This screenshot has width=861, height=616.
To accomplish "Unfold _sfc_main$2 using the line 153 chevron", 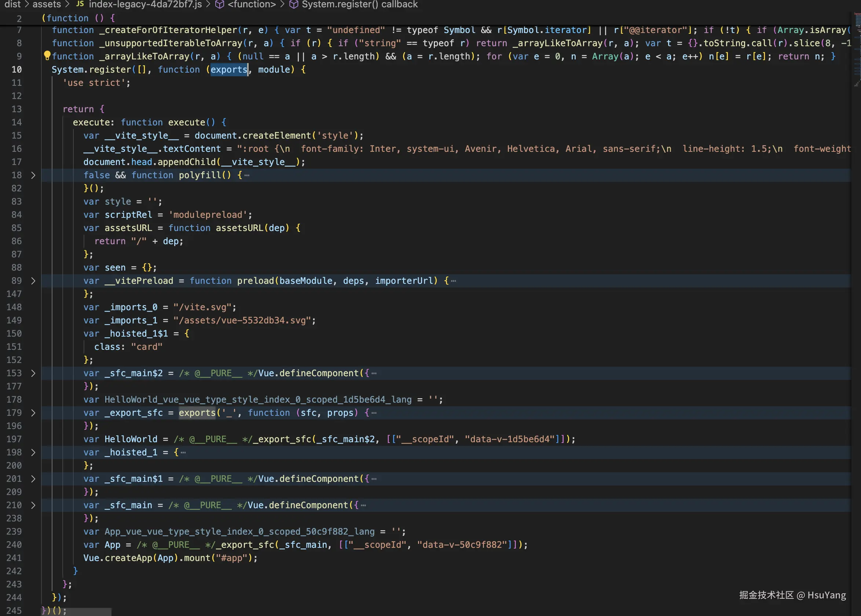I will point(33,373).
